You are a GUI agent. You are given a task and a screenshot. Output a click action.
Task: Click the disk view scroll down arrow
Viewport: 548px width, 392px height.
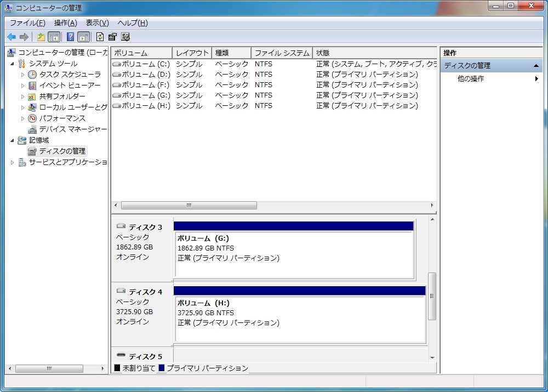432,358
